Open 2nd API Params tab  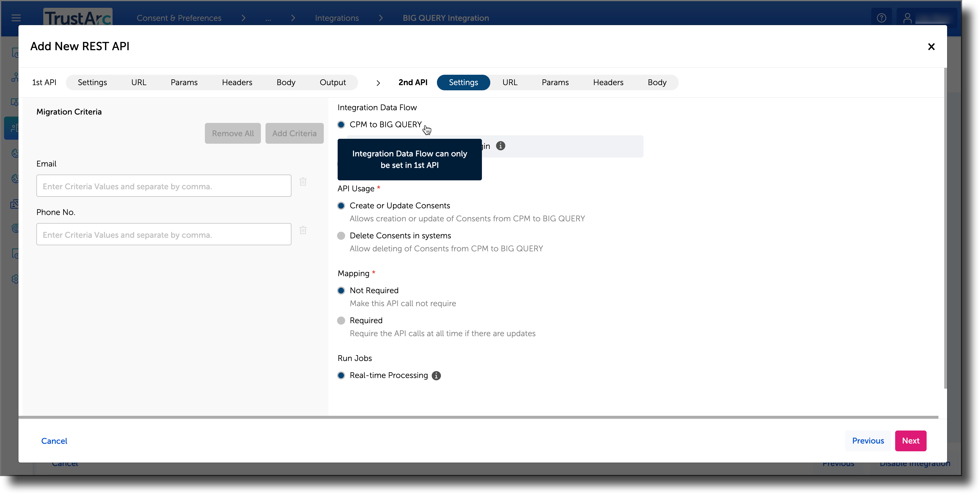pos(555,83)
